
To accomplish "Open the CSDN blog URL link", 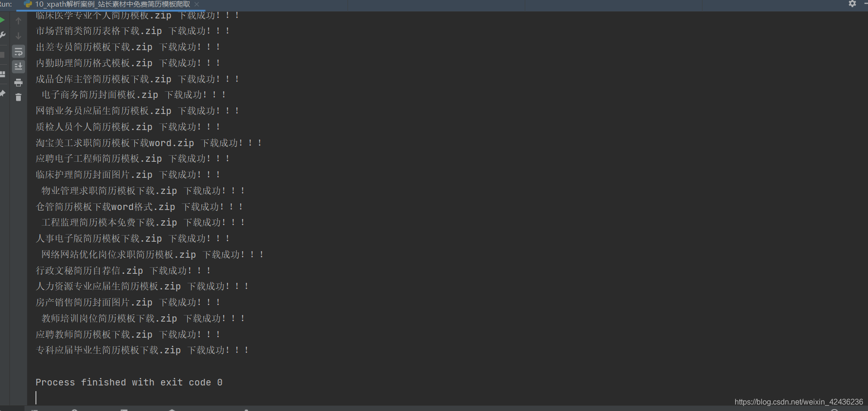I will coord(801,402).
